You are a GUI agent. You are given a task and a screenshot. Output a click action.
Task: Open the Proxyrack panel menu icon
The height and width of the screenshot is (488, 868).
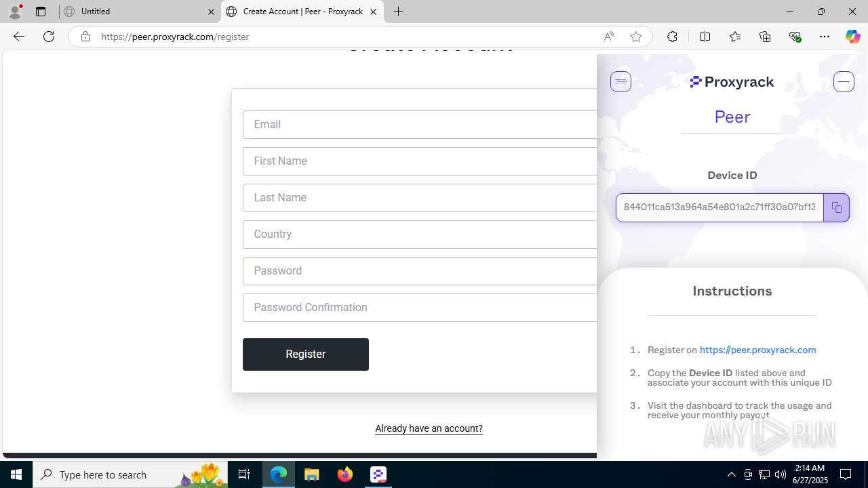620,81
